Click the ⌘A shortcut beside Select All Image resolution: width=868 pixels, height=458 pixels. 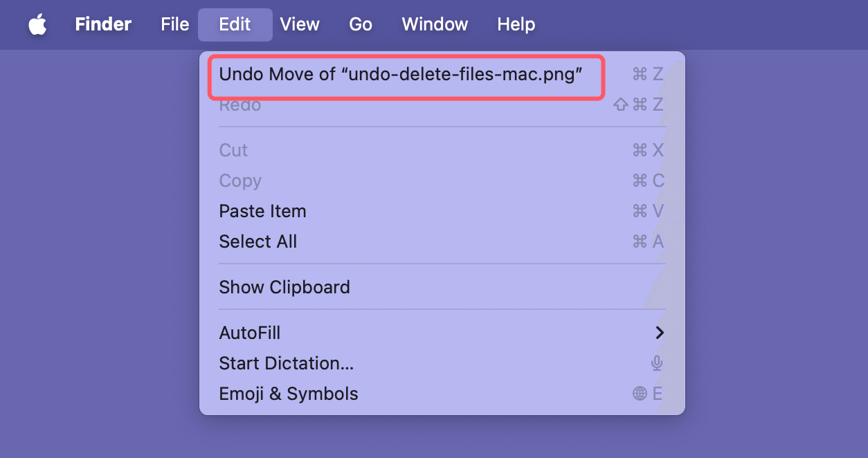(648, 241)
